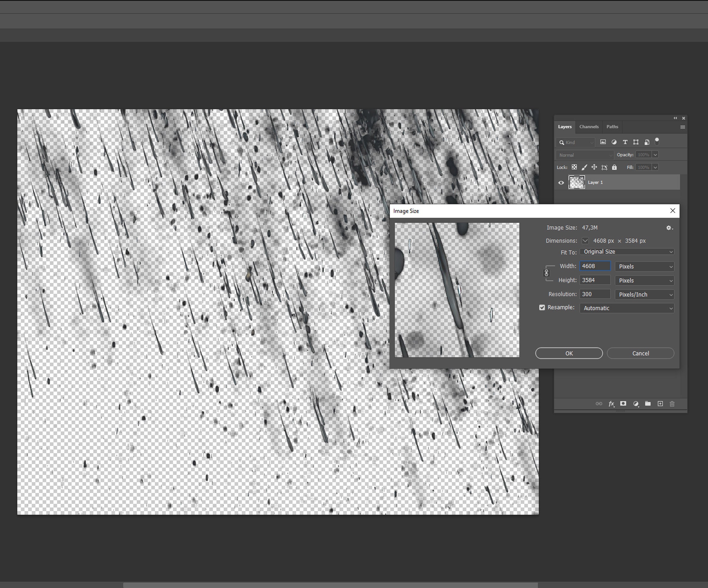
Task: Open the layer styles (fx) menu
Action: tap(611, 404)
